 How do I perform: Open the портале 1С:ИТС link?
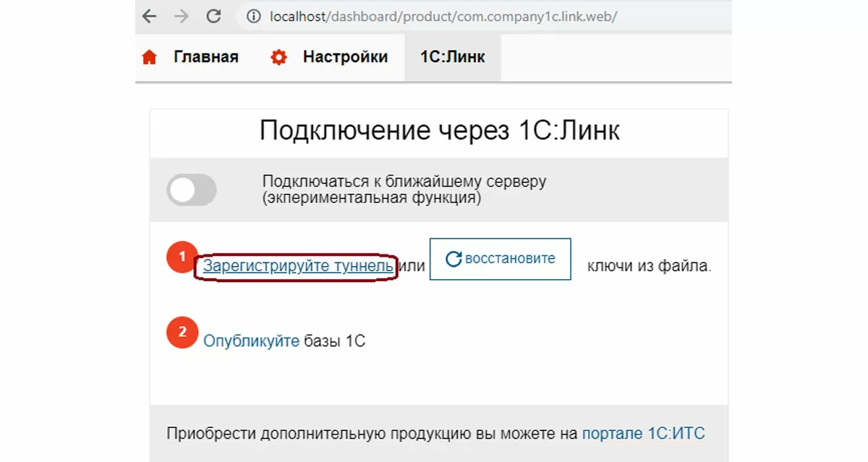point(643,434)
